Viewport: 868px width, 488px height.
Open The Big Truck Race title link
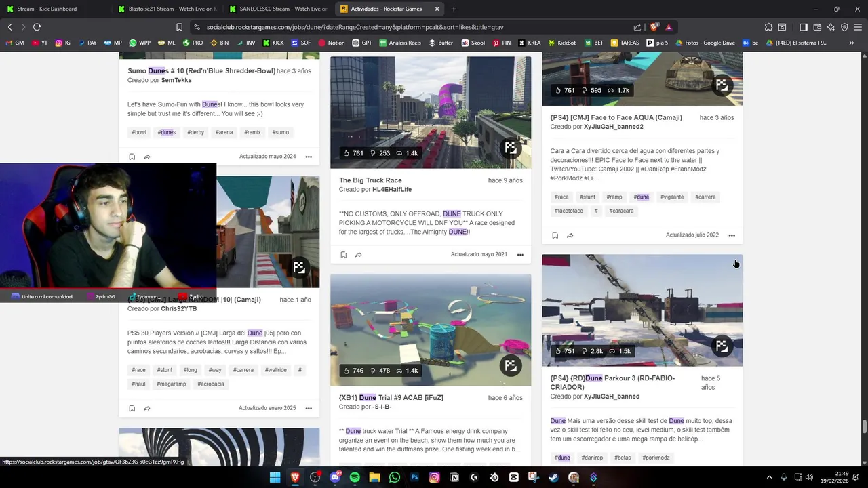coord(370,180)
